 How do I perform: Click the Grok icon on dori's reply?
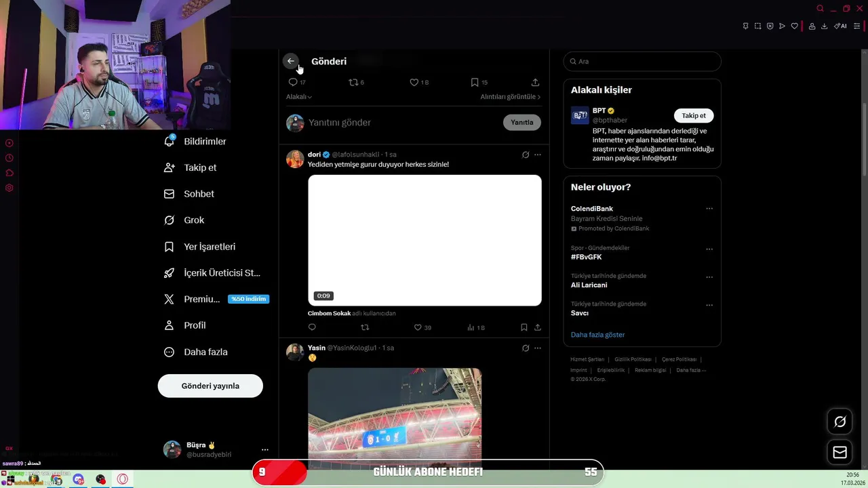pyautogui.click(x=526, y=155)
